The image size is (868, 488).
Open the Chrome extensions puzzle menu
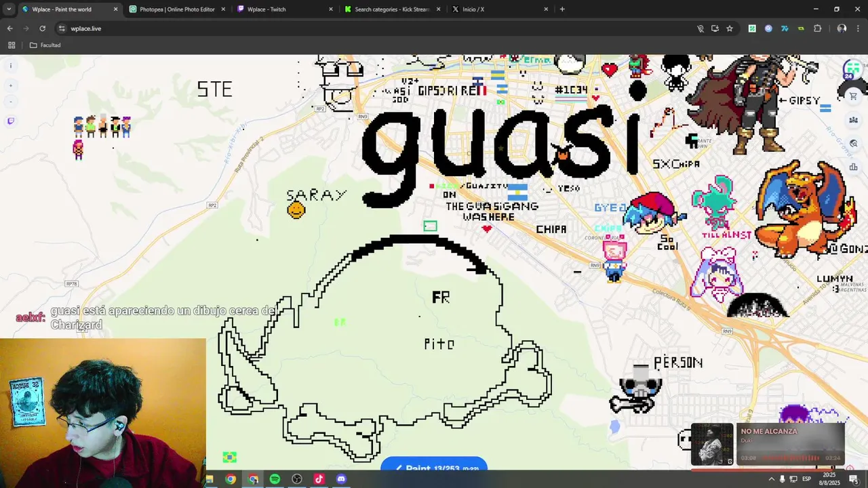tap(817, 28)
